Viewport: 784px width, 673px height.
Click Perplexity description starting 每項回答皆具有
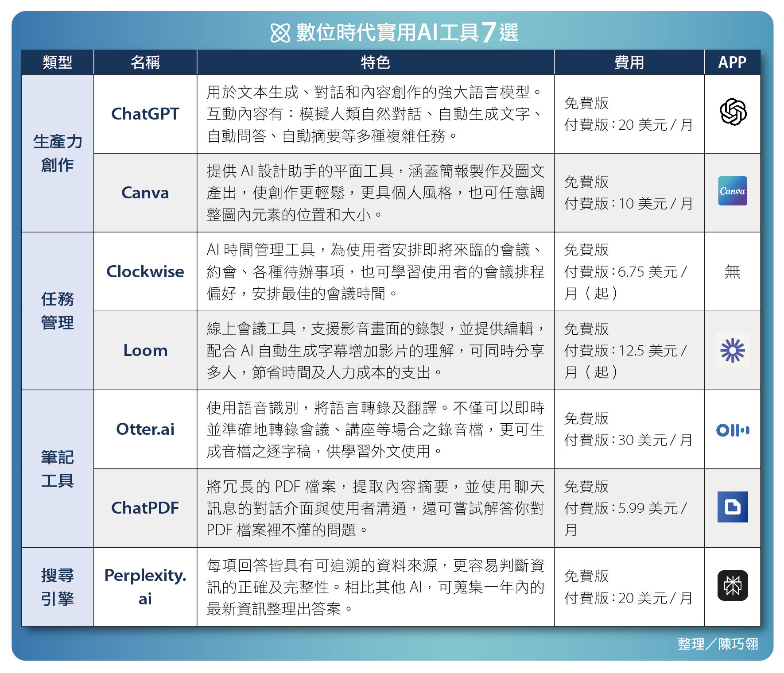click(376, 587)
